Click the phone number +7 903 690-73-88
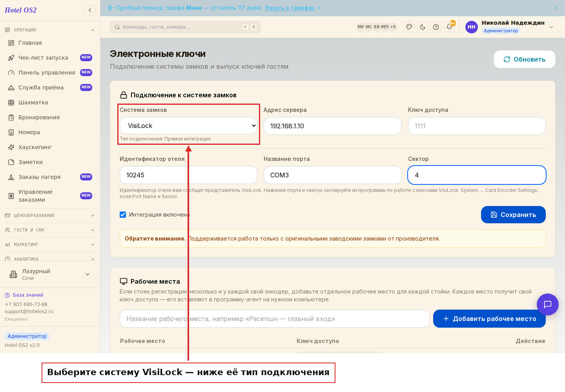The height and width of the screenshot is (392, 565). coord(26,304)
